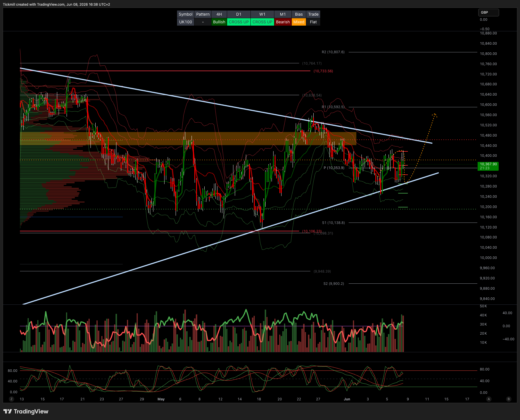Click the 50K volume axis label
This screenshot has height=420, width=520.
tap(483, 306)
